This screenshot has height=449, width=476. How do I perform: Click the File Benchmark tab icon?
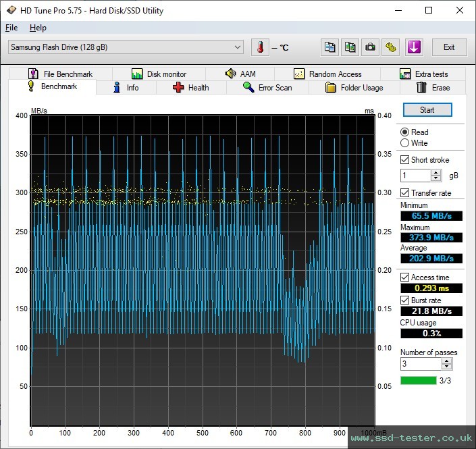[x=33, y=74]
